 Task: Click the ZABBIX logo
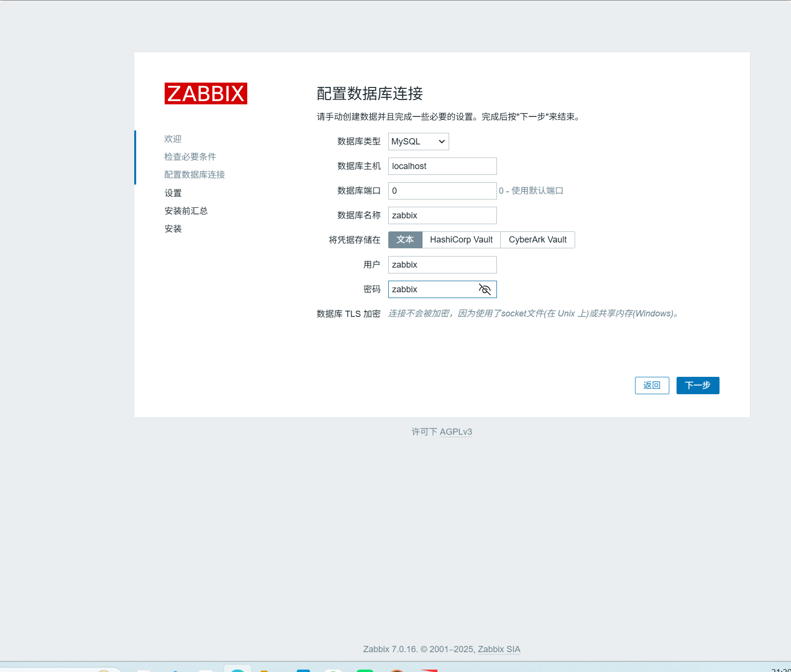[x=206, y=93]
